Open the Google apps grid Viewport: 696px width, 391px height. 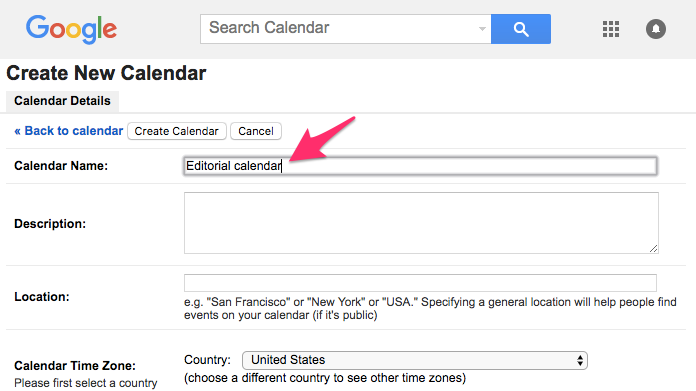(611, 29)
